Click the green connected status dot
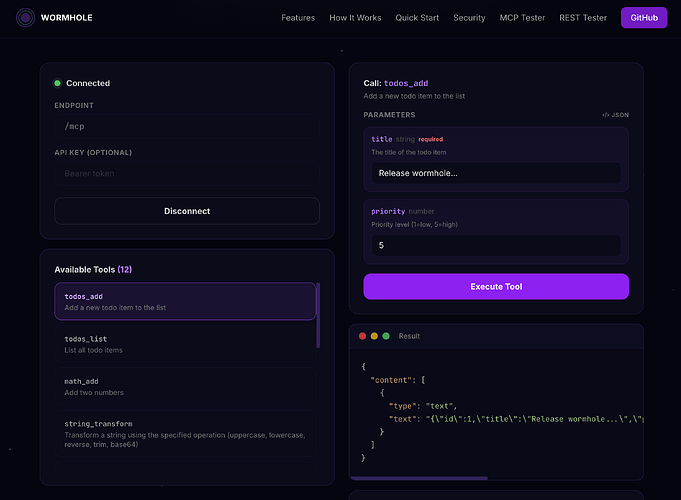681x500 pixels. point(57,83)
